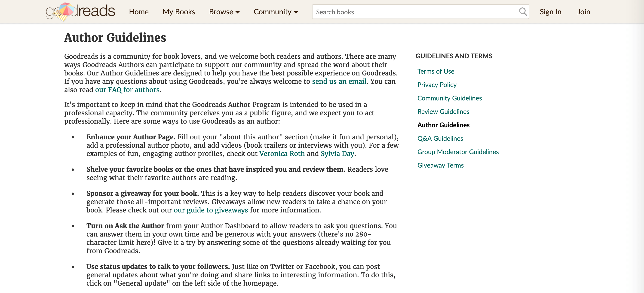This screenshot has height=293, width=644.
Task: Click the Sign In link
Action: [x=550, y=12]
